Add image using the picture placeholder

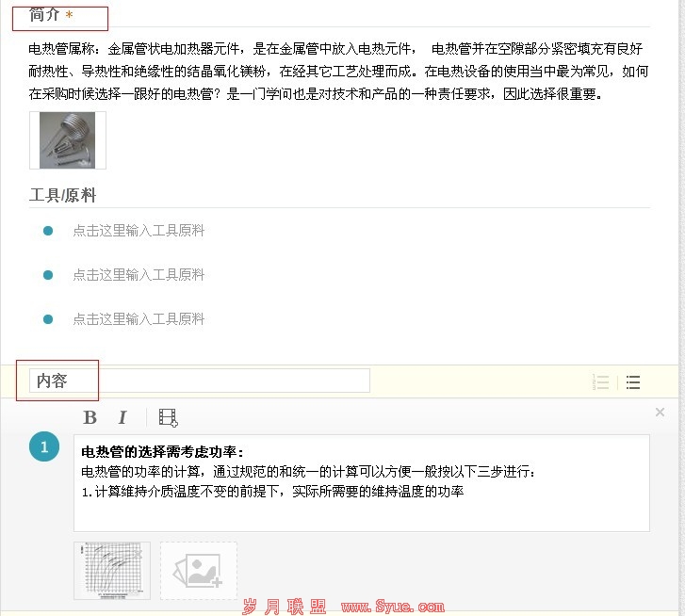click(x=199, y=571)
